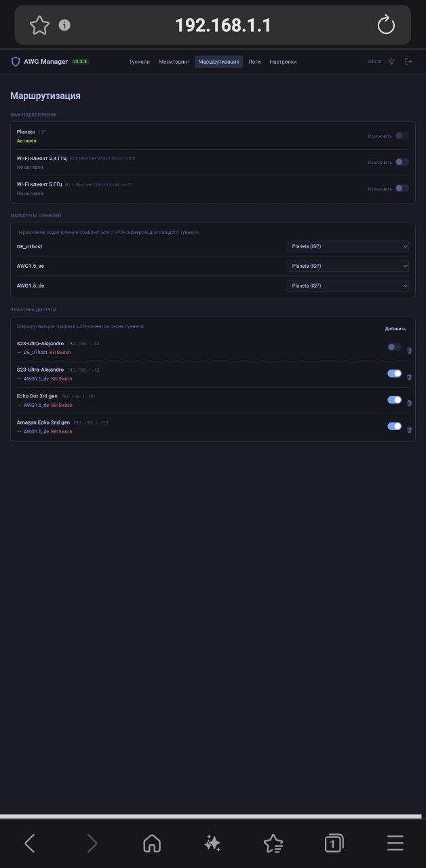Open the Мониторинг tab
Screen dimensions: 426x868
pos(174,62)
